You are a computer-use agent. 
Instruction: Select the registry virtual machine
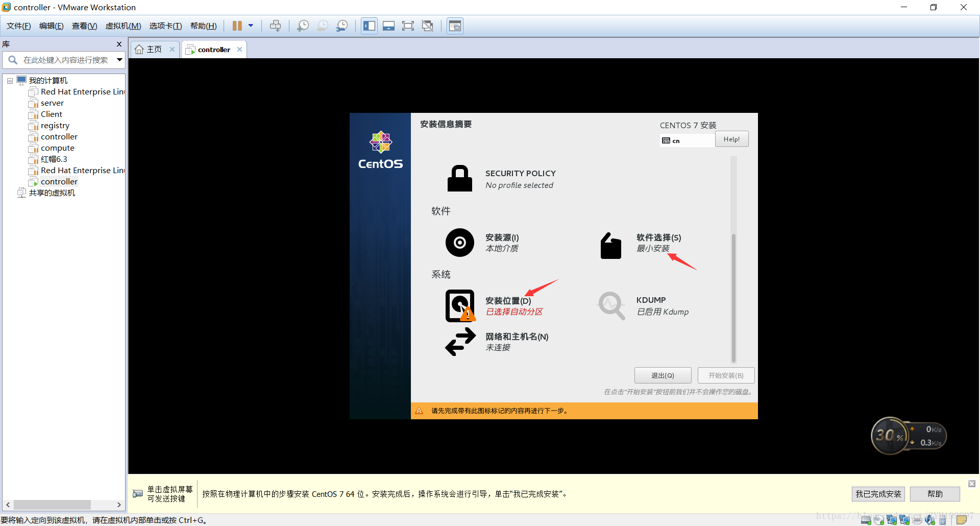(x=55, y=126)
